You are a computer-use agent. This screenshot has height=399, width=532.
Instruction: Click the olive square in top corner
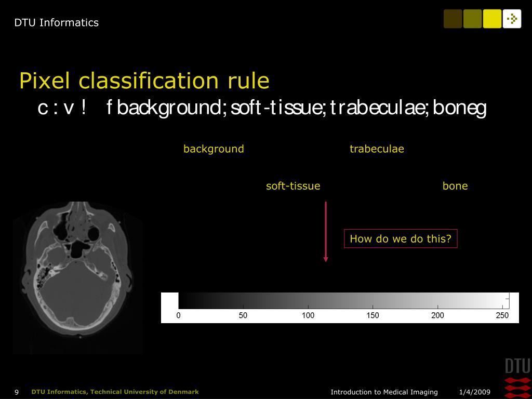472,19
